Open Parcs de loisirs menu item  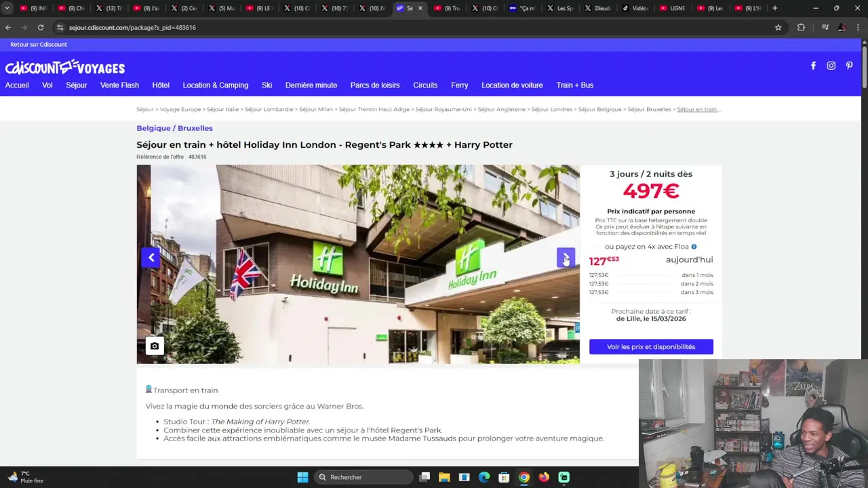coord(375,85)
